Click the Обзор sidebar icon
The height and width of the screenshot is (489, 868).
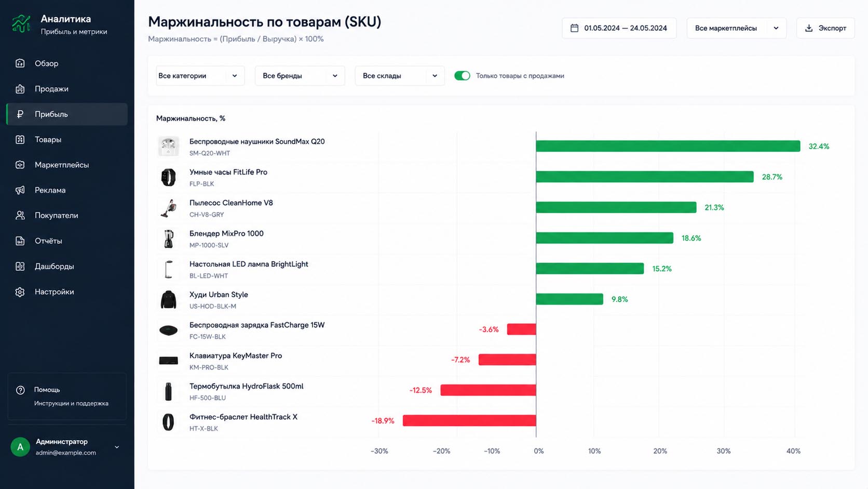(20, 63)
